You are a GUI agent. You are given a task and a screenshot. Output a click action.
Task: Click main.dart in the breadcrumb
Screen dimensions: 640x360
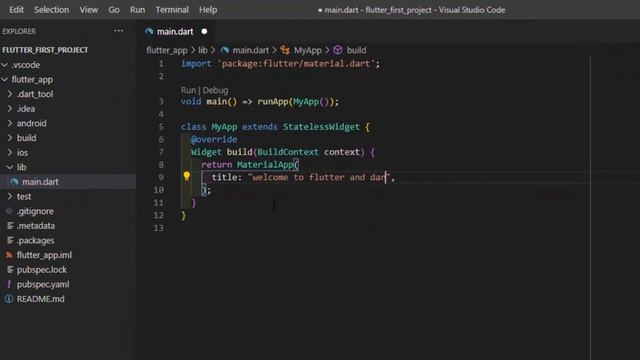click(251, 50)
